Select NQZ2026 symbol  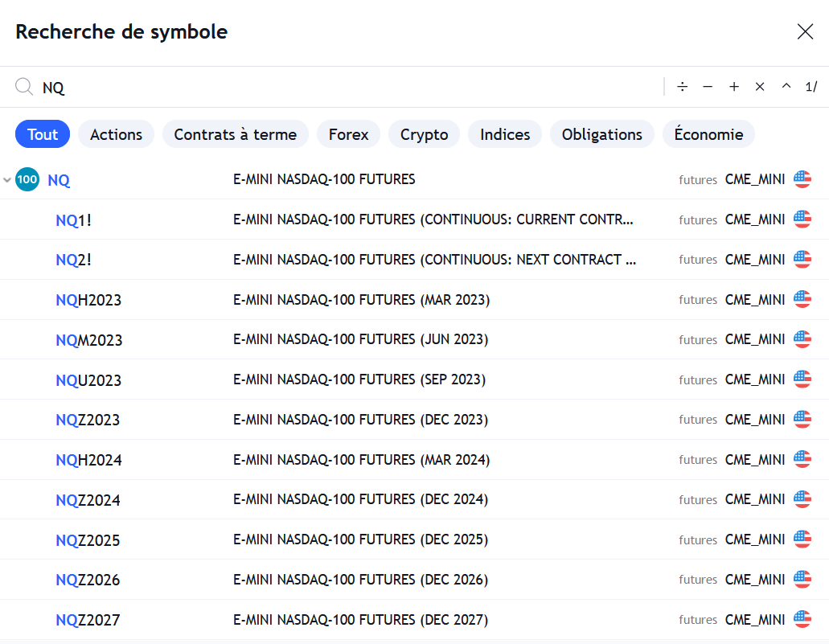pyautogui.click(x=88, y=580)
